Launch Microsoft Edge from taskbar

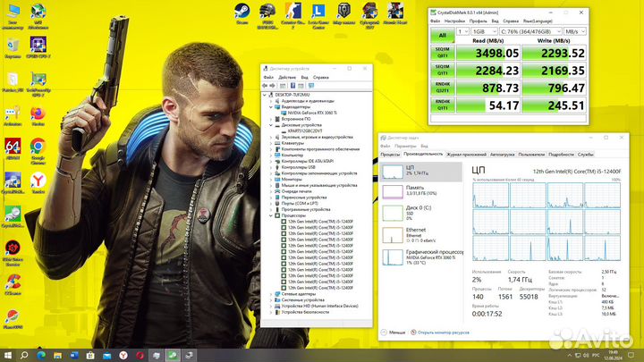coord(41,355)
